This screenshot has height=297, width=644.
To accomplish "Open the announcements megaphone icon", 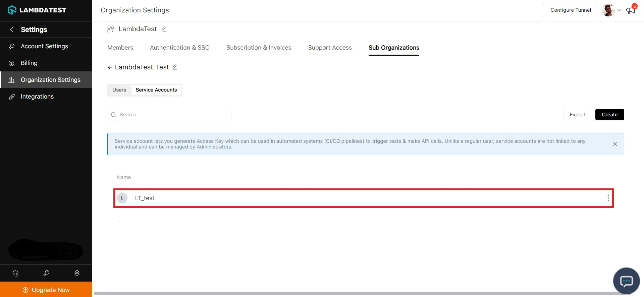I will [631, 10].
